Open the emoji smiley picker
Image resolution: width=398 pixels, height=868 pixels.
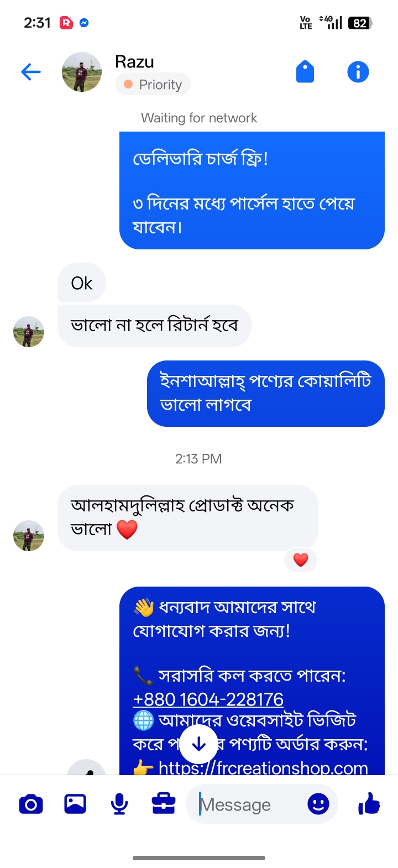318,804
